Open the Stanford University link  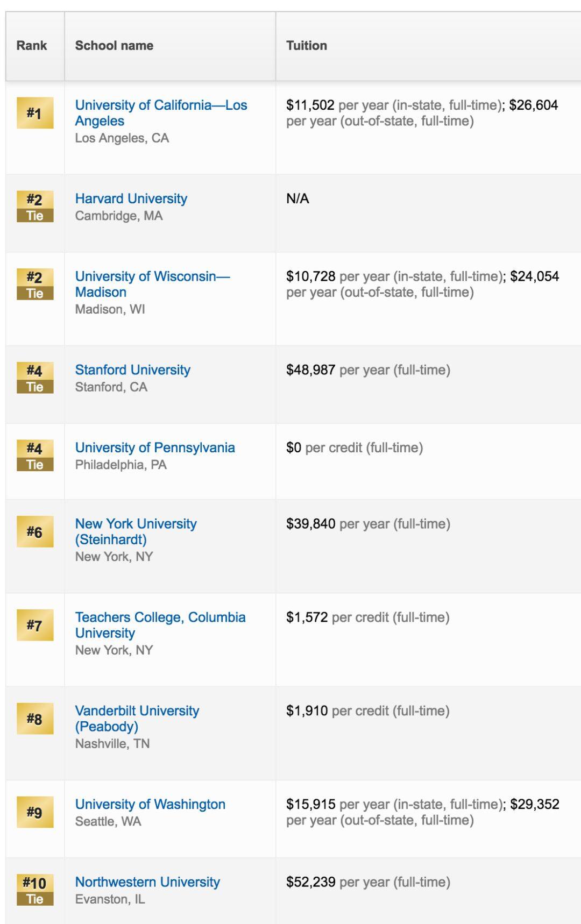133,370
